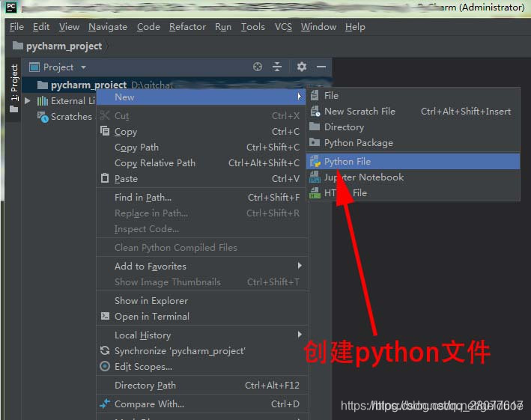Choose Show in Explorer
531x420 pixels.
(202, 300)
